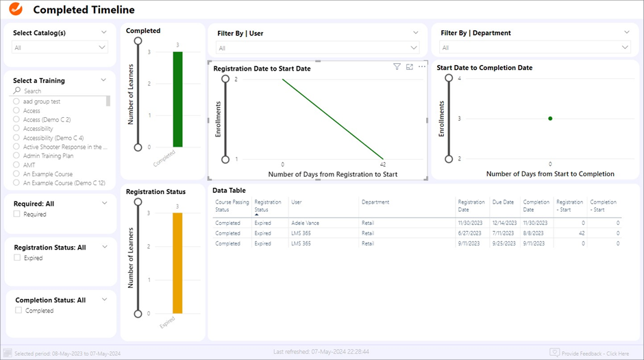Collapse the Select a Training slicer
644x360 pixels.
click(104, 80)
